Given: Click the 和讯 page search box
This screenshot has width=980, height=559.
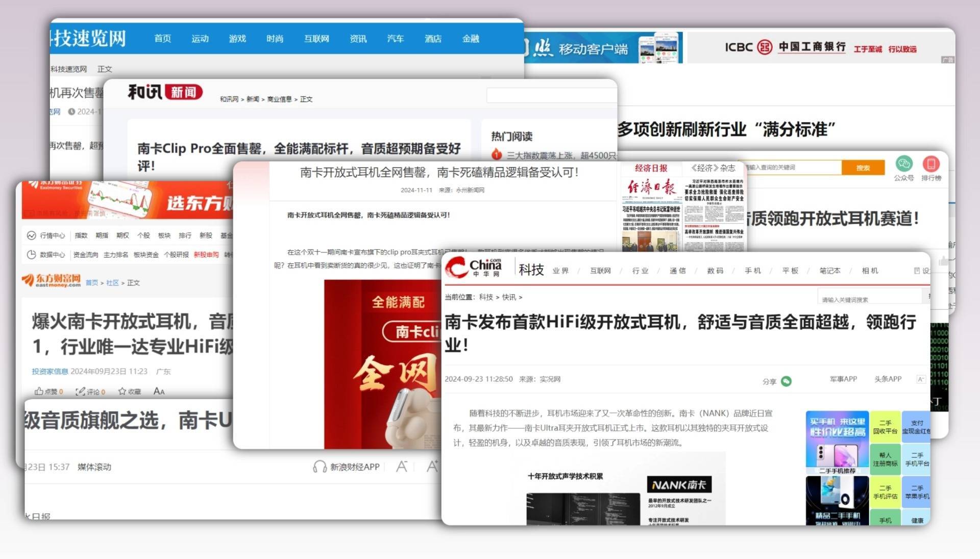Looking at the screenshot, I should pos(551,95).
